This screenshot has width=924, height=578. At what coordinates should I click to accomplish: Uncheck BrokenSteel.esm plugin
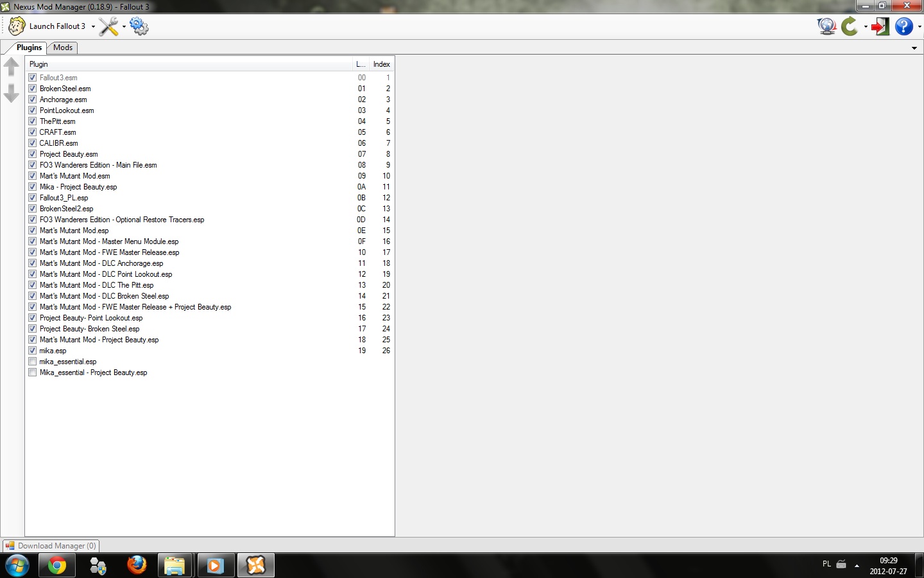pyautogui.click(x=33, y=89)
